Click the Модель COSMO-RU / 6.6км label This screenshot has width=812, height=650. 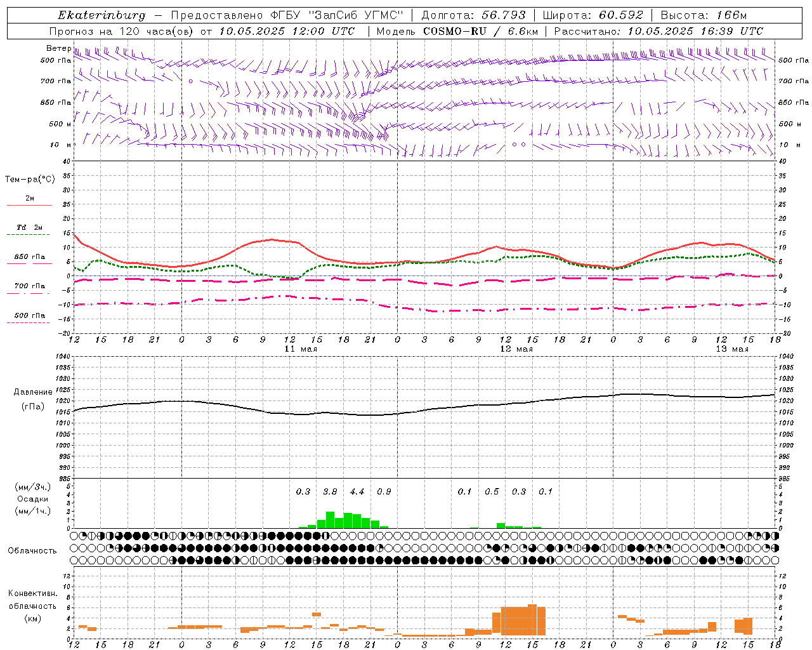457,31
